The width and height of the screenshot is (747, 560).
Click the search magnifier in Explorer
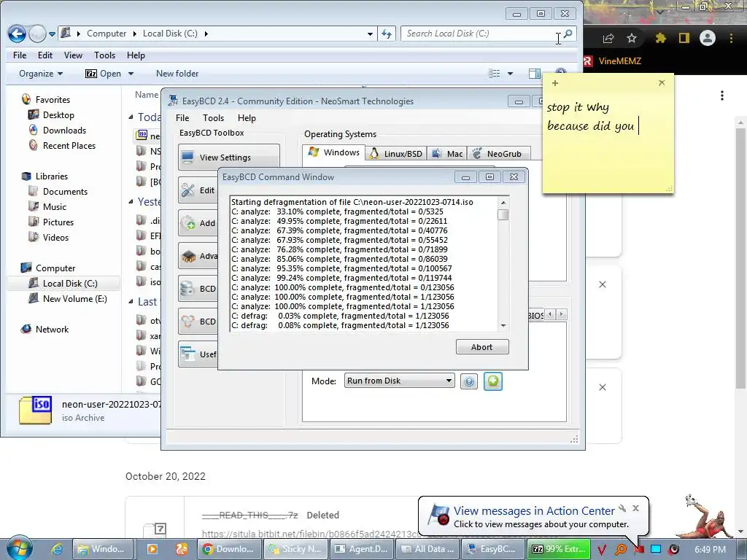pos(568,34)
